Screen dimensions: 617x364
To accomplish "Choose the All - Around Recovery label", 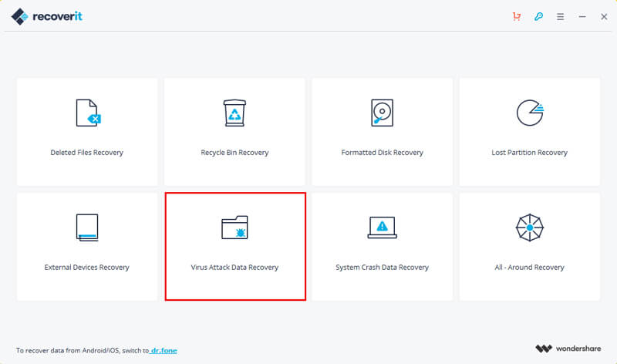I will (530, 267).
